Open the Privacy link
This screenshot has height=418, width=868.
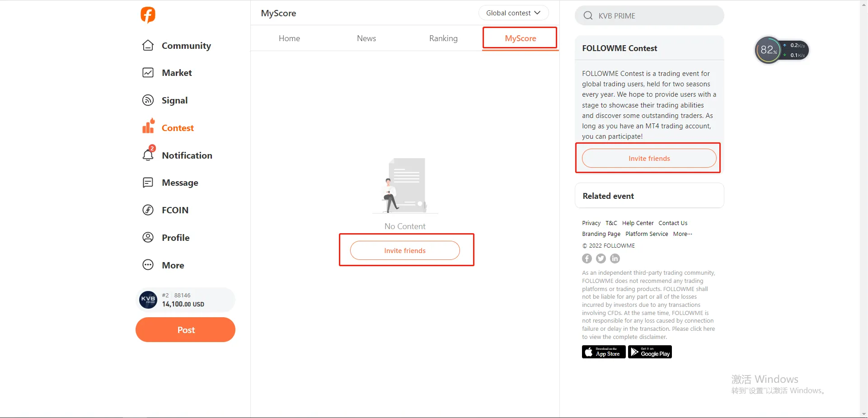pyautogui.click(x=591, y=223)
